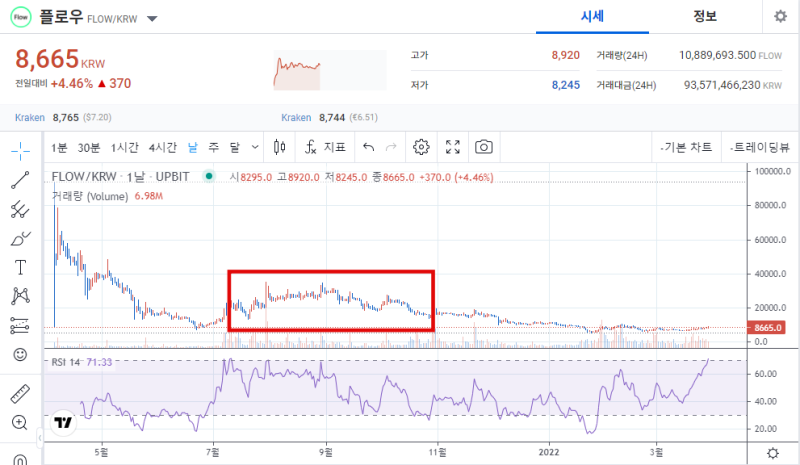Select the pitchfork drawing tool

[x=20, y=209]
